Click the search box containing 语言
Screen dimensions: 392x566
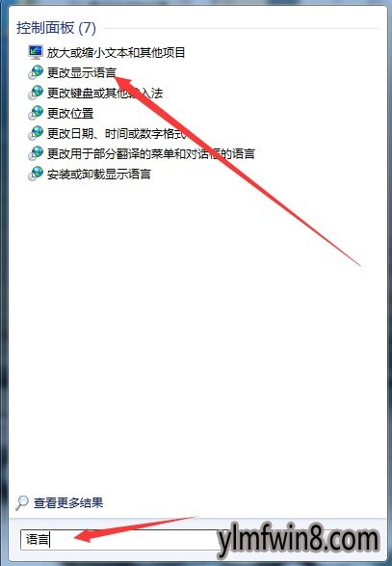[119, 540]
